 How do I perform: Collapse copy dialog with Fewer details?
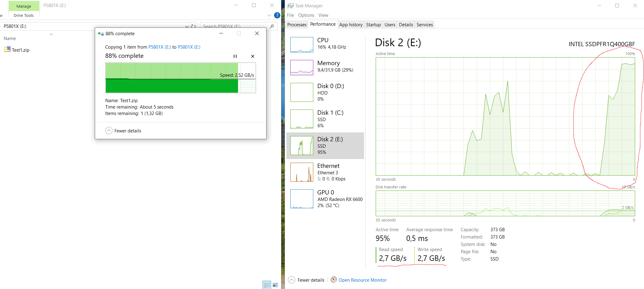123,131
